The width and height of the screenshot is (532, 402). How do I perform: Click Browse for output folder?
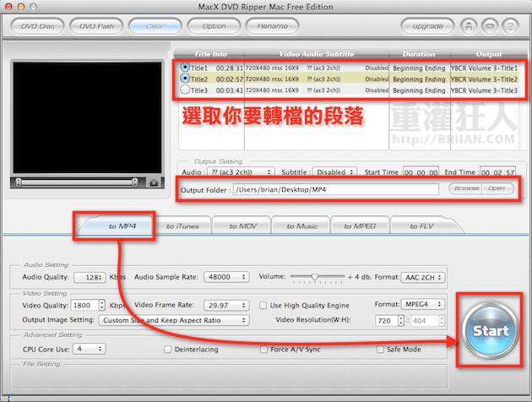tap(466, 188)
